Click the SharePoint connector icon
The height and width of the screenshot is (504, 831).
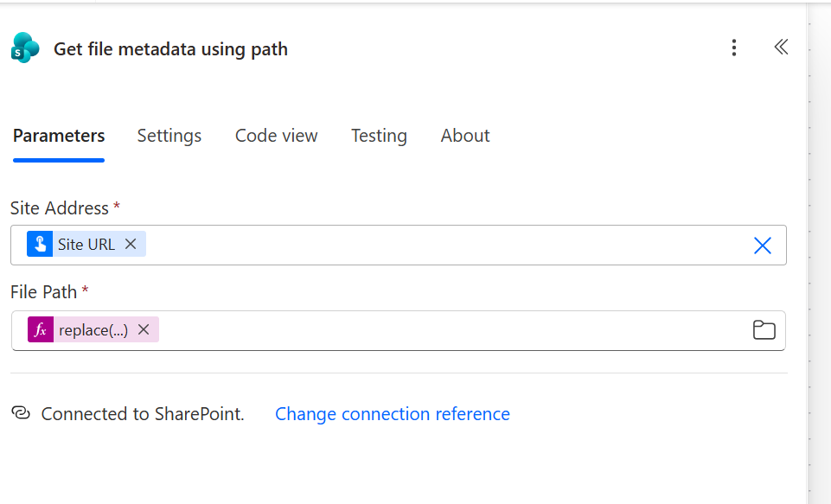(25, 48)
